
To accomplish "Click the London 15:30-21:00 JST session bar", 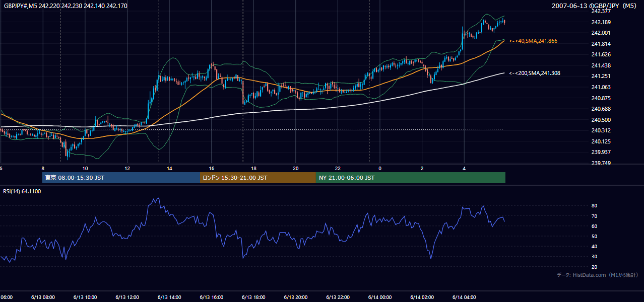I will pyautogui.click(x=258, y=178).
